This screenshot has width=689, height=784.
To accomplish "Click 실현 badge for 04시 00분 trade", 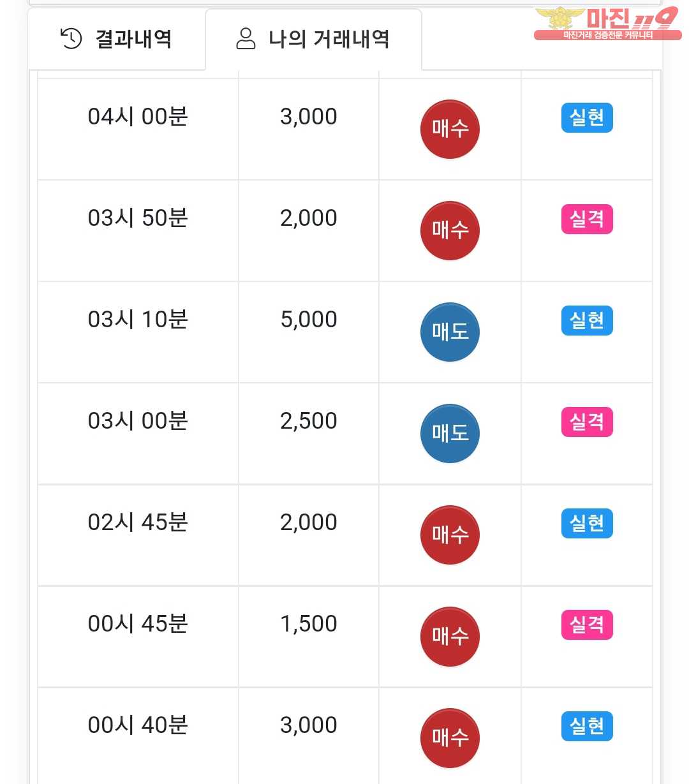I will tap(587, 118).
